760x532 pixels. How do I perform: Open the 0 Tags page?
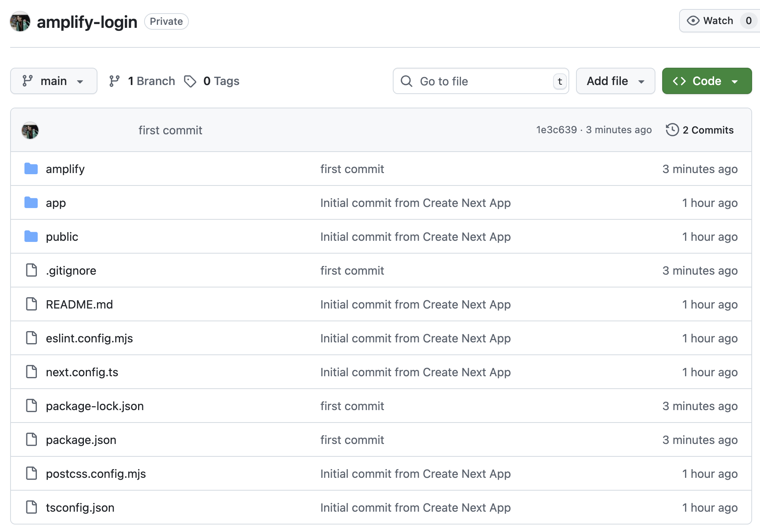click(221, 81)
